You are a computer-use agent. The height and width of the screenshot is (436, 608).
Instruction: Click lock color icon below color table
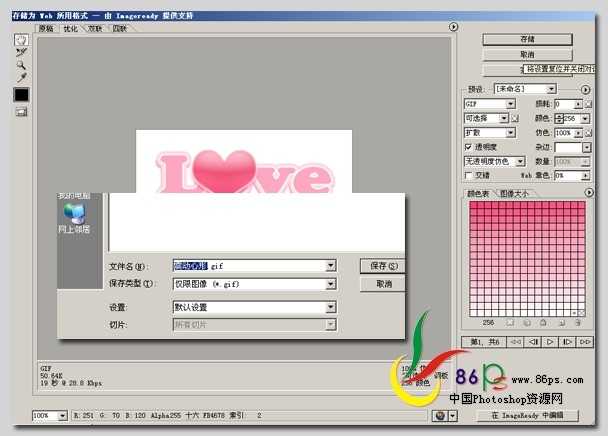tap(544, 323)
